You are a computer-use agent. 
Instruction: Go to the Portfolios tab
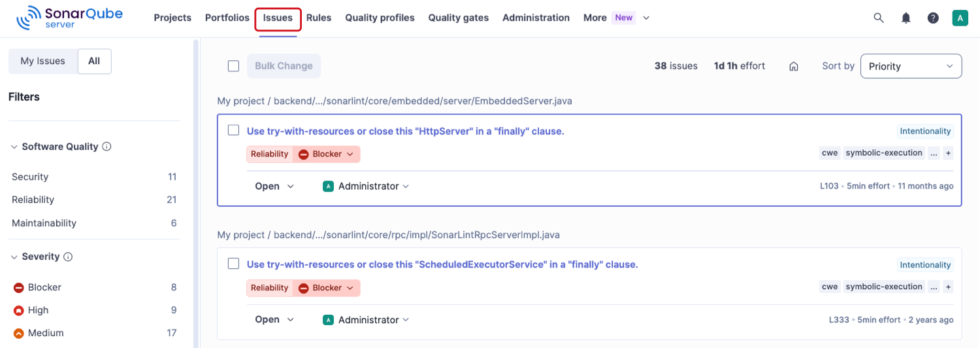pyautogui.click(x=227, y=18)
